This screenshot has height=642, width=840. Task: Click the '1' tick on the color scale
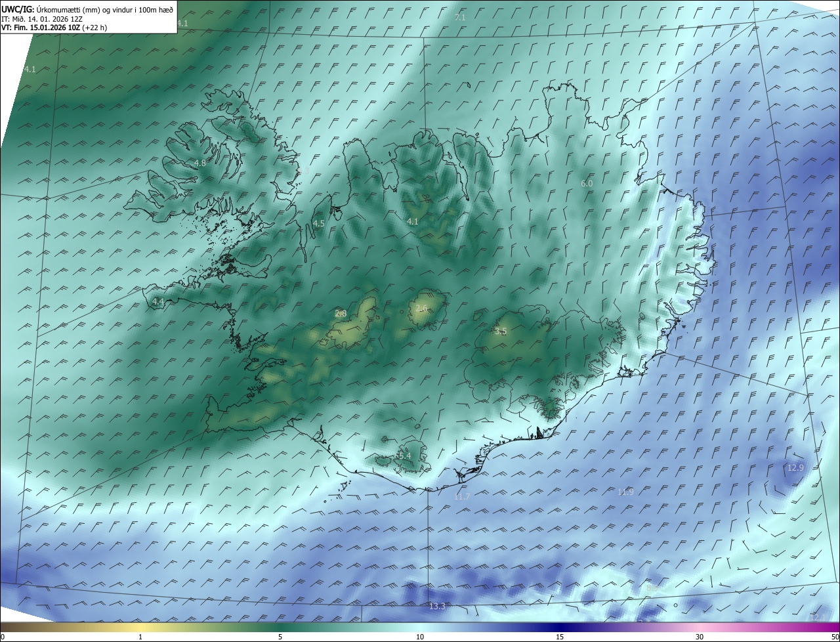pos(140,637)
